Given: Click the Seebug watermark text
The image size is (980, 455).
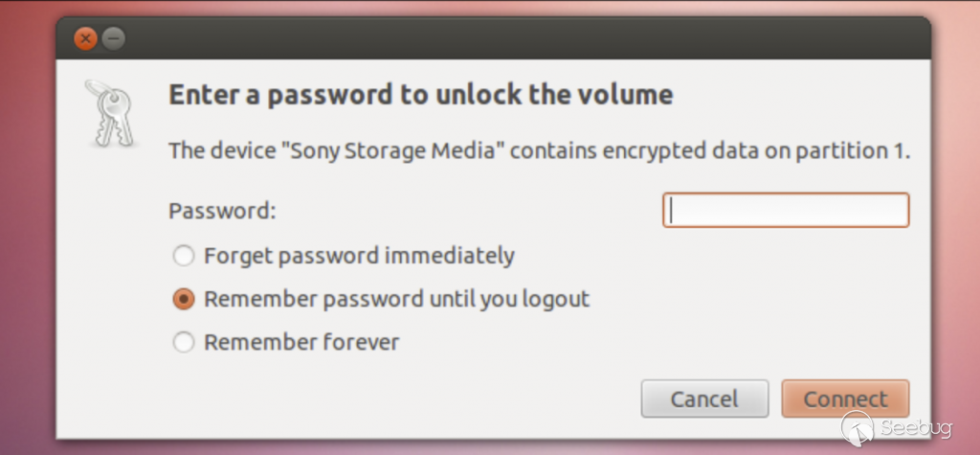Looking at the screenshot, I should pos(916,428).
